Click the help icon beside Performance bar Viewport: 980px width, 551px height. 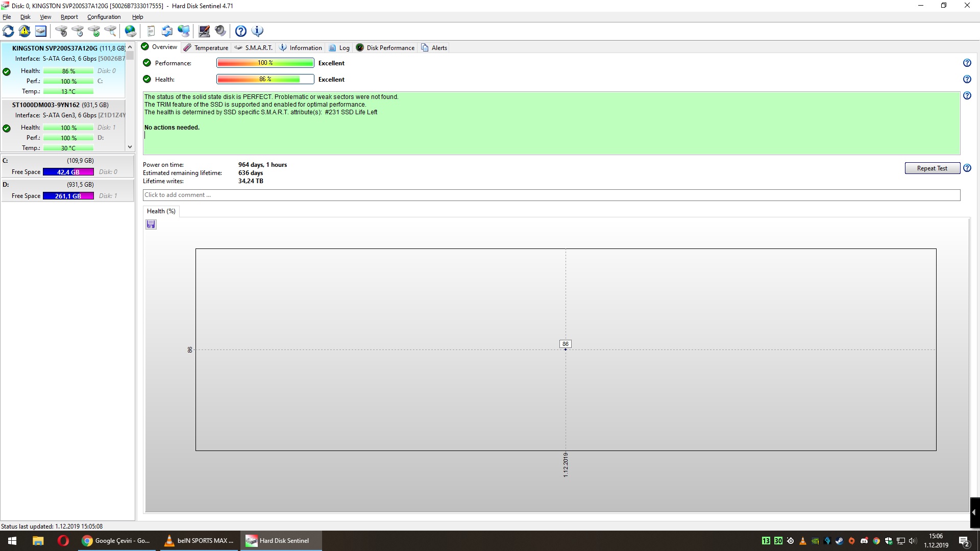967,63
